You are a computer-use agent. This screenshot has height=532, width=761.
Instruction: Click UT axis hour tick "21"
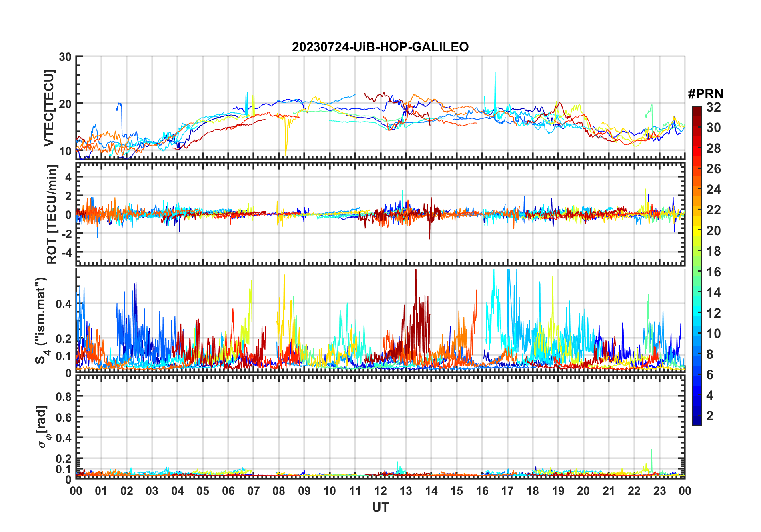tap(609, 491)
